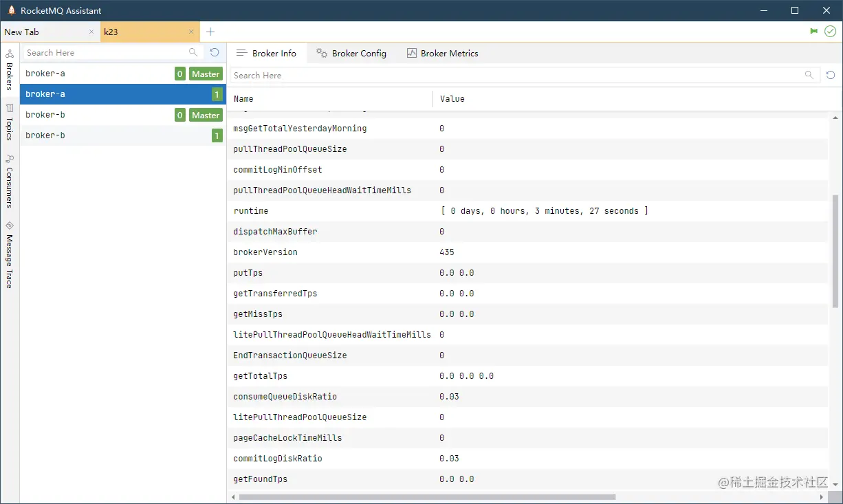Viewport: 843px width, 504px height.
Task: Click the green checkmark status icon
Action: point(830,32)
